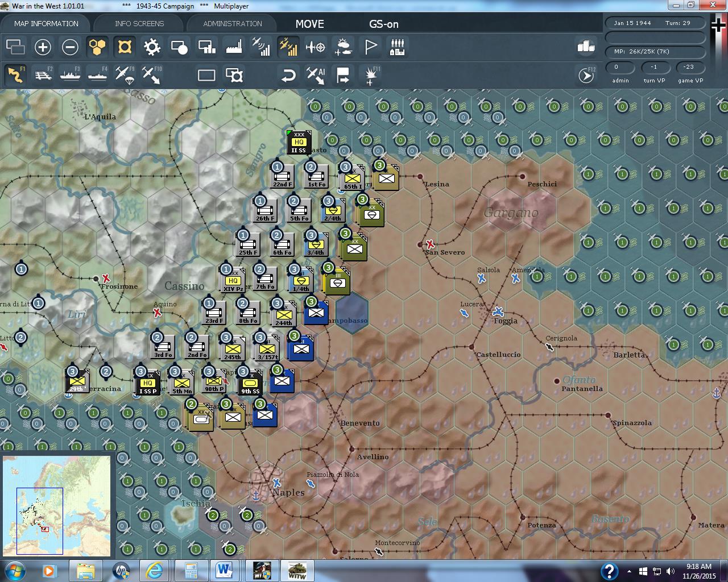Select the F2 rail mode

click(x=43, y=75)
